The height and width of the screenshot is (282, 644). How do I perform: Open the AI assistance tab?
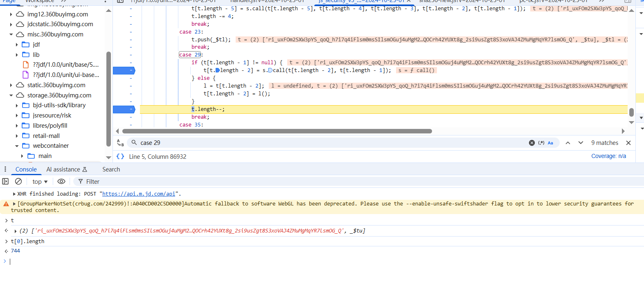[x=67, y=169]
